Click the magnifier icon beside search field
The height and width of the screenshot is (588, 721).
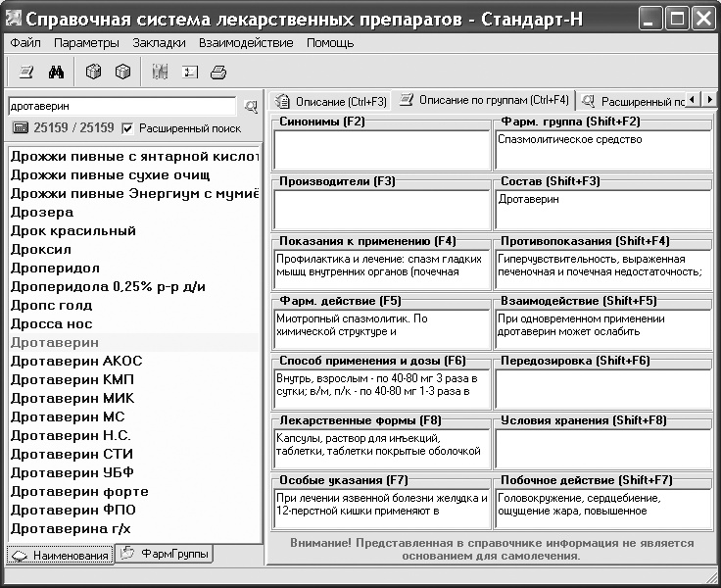[x=250, y=106]
